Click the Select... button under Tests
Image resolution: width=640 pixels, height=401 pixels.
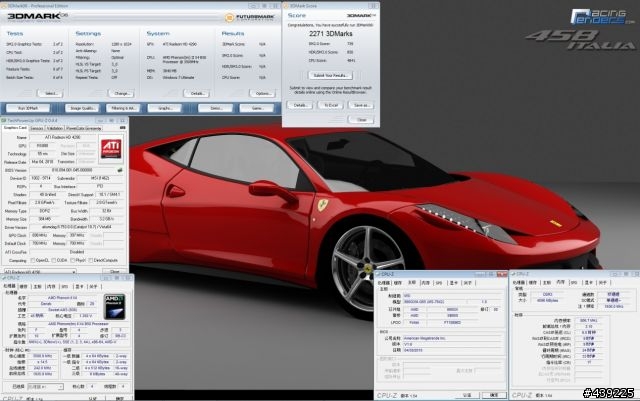[50, 94]
